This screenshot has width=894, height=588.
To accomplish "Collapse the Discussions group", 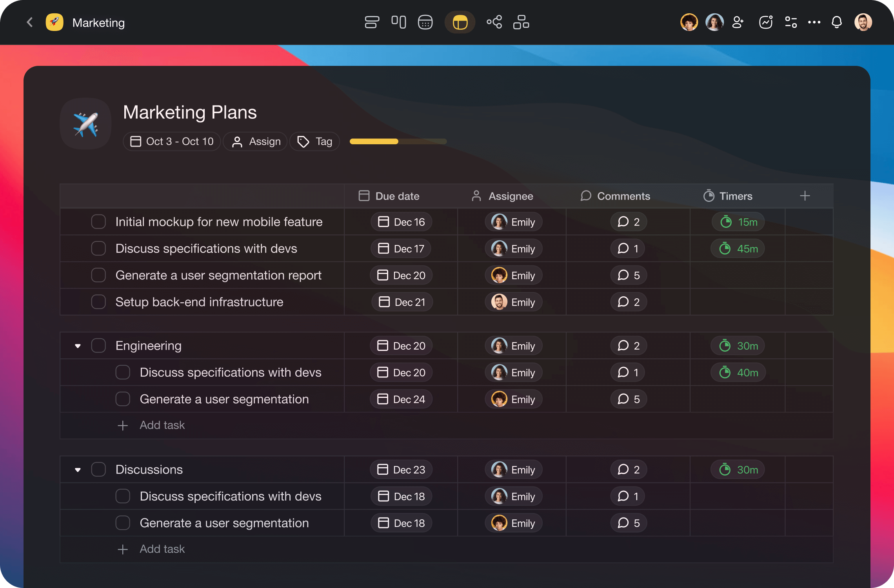I will 78,470.
